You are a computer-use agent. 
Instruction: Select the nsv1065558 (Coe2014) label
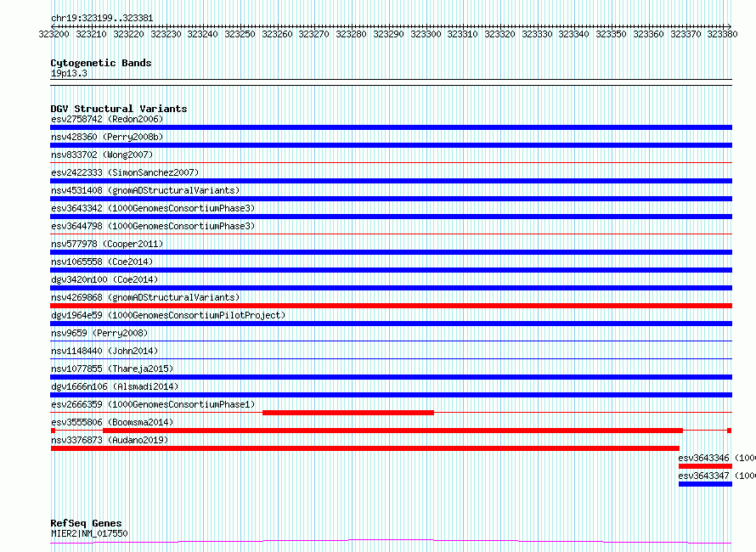click(x=102, y=262)
